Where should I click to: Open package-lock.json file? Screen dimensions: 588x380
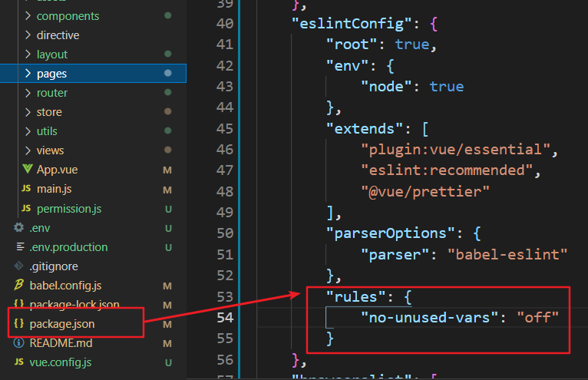click(x=74, y=304)
